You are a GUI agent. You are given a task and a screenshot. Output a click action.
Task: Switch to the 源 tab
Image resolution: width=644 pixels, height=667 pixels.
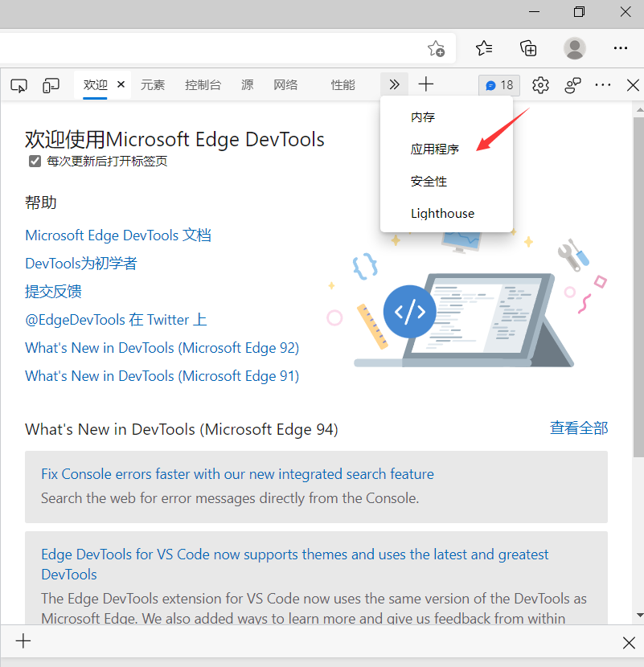tap(247, 85)
